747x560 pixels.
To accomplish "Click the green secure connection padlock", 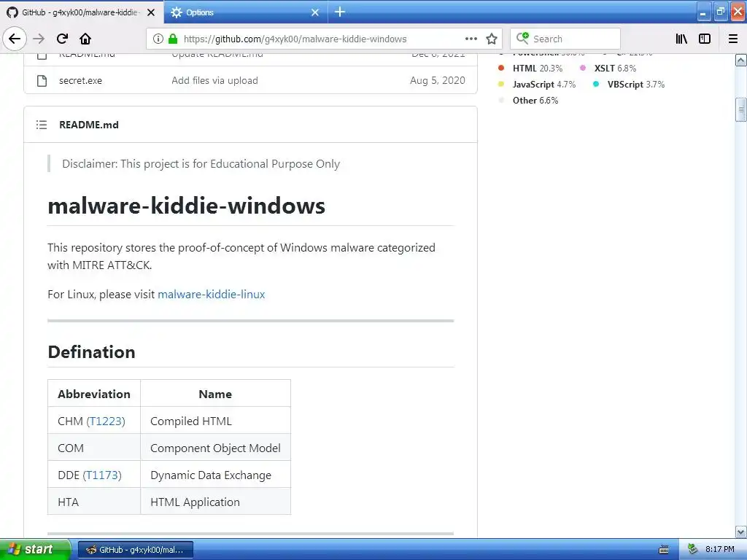I will pos(173,39).
